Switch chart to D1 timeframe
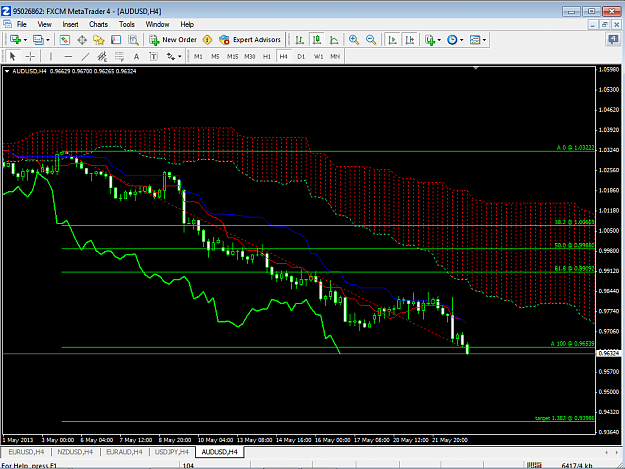The height and width of the screenshot is (469, 625). [301, 56]
